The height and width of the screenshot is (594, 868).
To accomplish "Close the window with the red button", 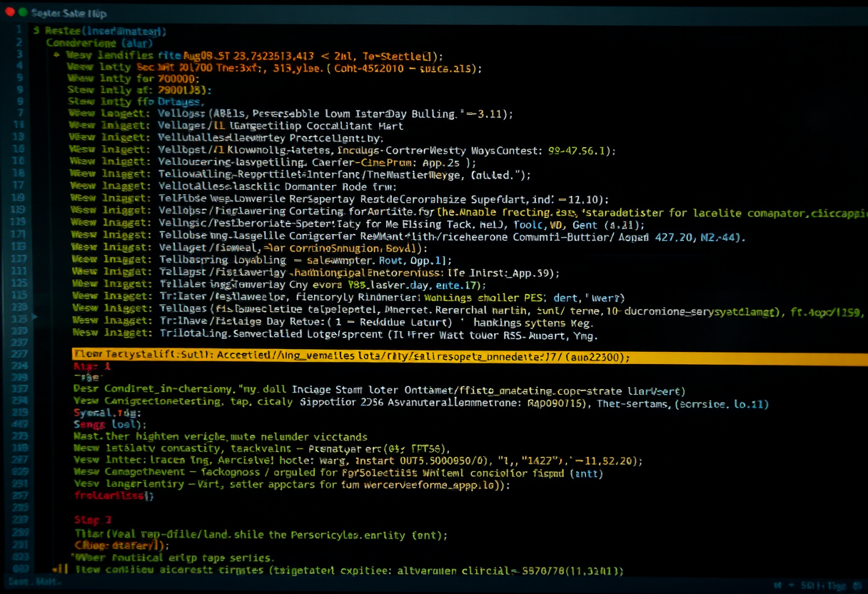I will click(9, 12).
